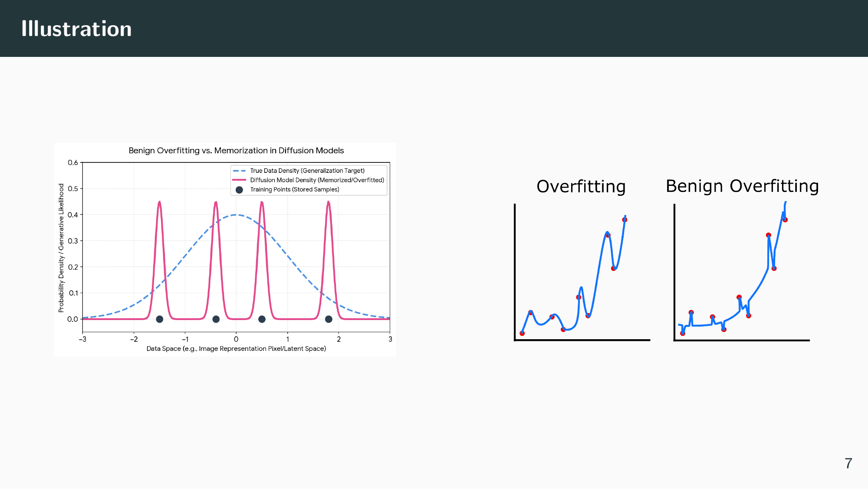Click y-axis tick label 0.6
The height and width of the screenshot is (489, 868).
[73, 163]
